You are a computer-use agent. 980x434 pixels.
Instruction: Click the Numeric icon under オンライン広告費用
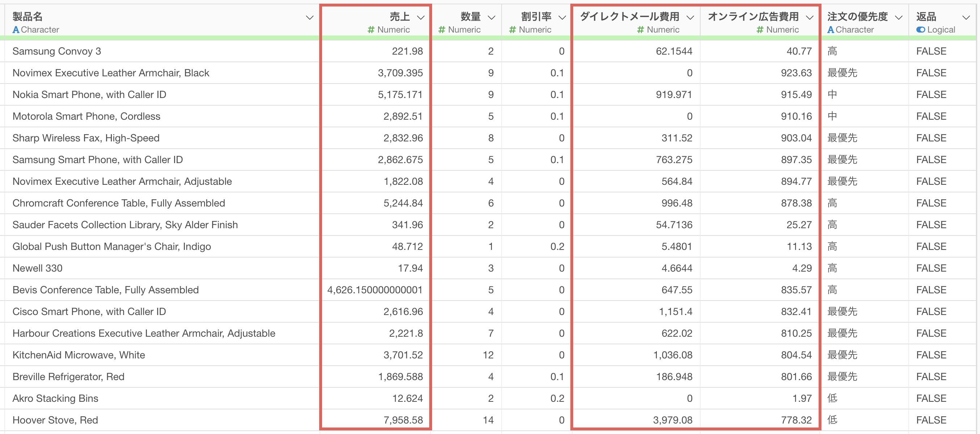pos(760,30)
